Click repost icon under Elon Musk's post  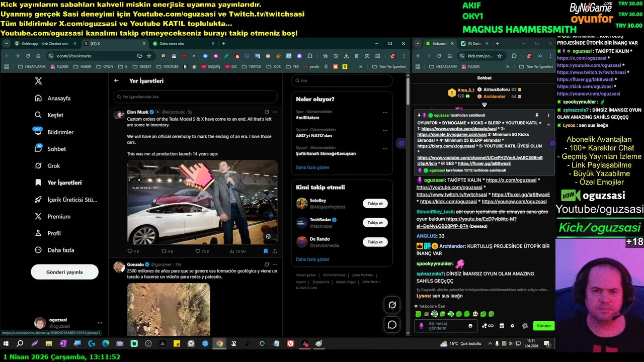click(x=164, y=251)
